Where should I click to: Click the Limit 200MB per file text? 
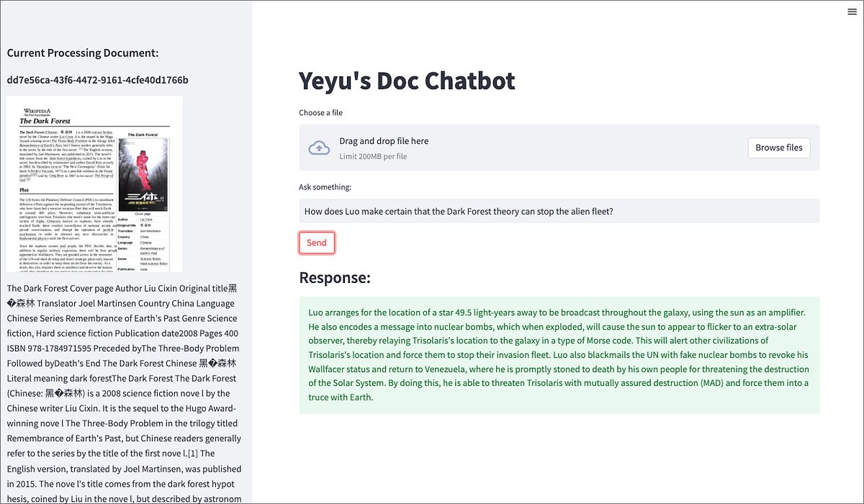(x=373, y=156)
